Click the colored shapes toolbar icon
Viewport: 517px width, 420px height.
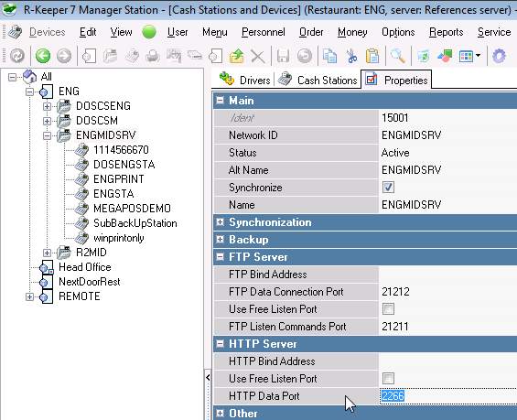coord(445,56)
